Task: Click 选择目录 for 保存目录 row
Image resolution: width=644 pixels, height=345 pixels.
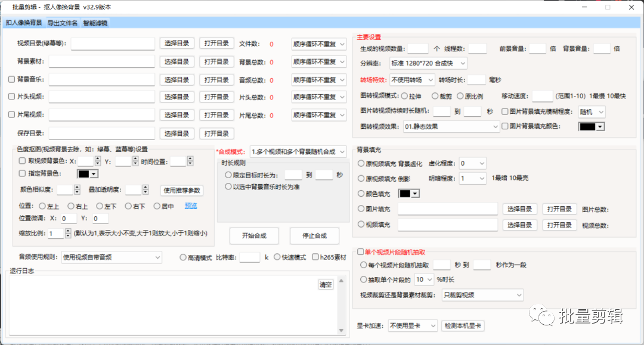Action: click(x=177, y=133)
